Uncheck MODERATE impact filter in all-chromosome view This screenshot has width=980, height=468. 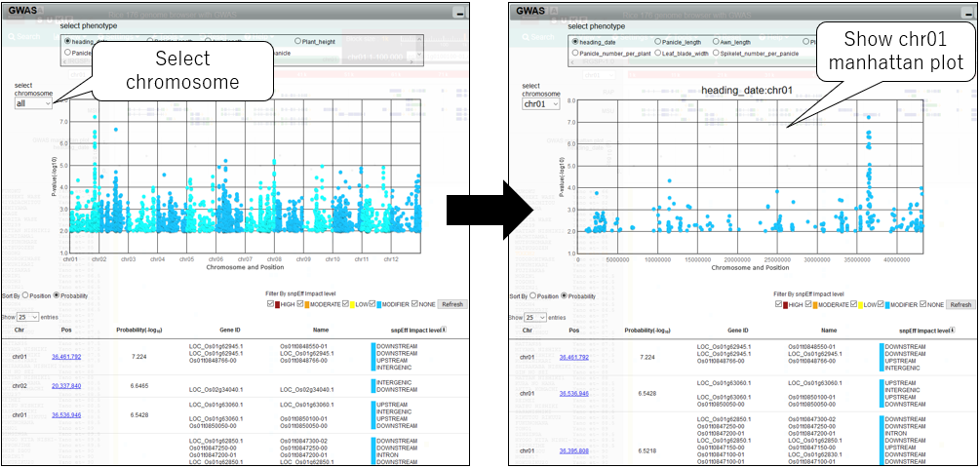point(300,304)
